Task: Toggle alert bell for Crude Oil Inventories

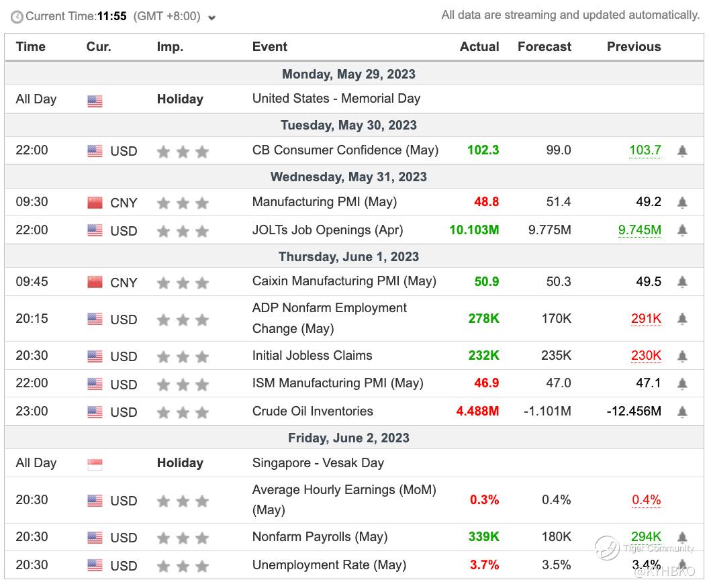Action: point(682,411)
